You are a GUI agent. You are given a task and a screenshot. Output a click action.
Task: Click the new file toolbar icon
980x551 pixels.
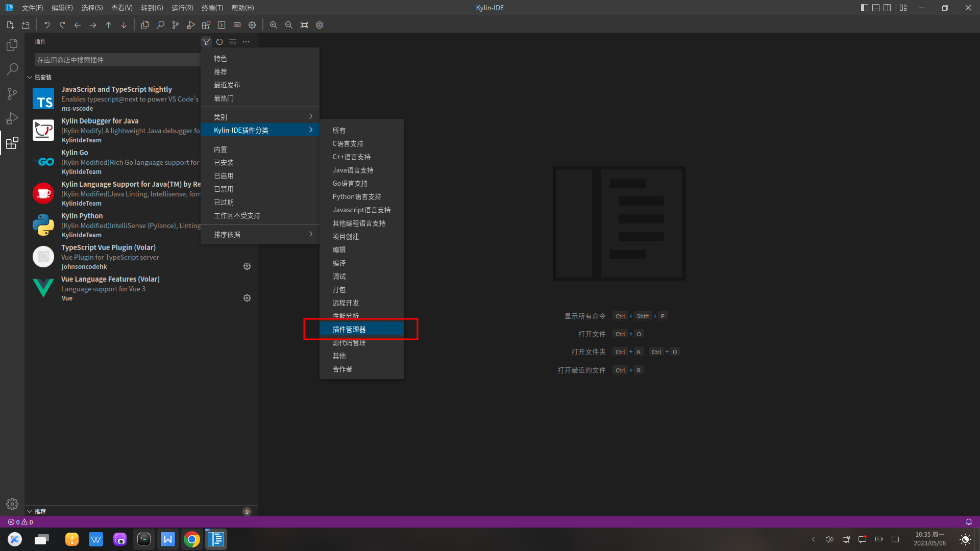coord(10,25)
